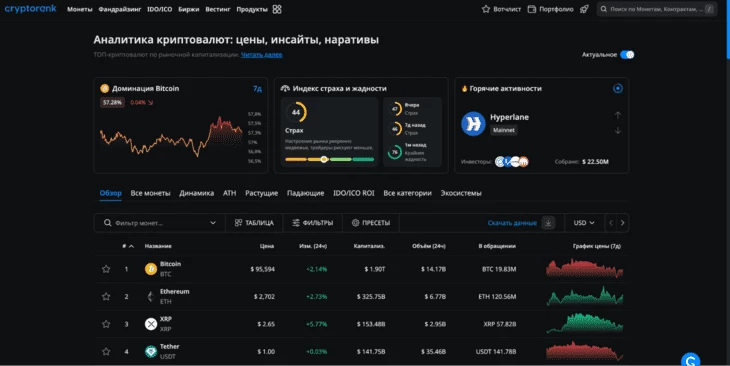
Task: Click the XRP coin logo
Action: coord(151,324)
